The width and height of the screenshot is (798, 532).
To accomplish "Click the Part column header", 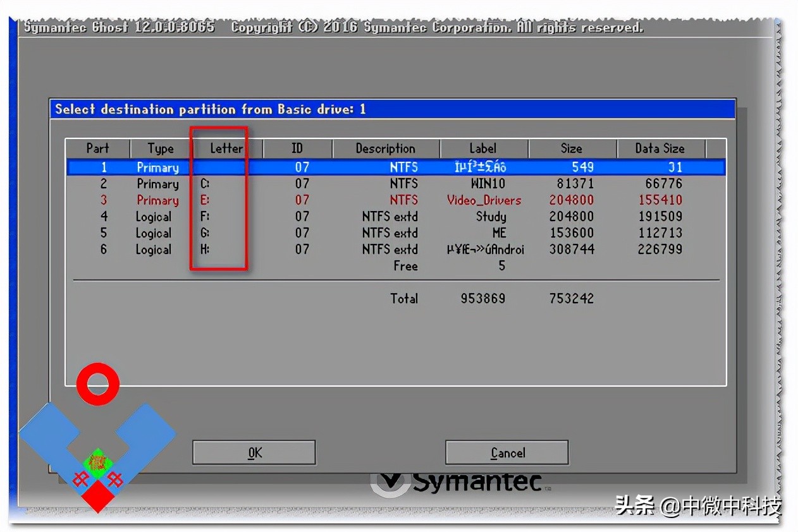I will click(x=98, y=148).
